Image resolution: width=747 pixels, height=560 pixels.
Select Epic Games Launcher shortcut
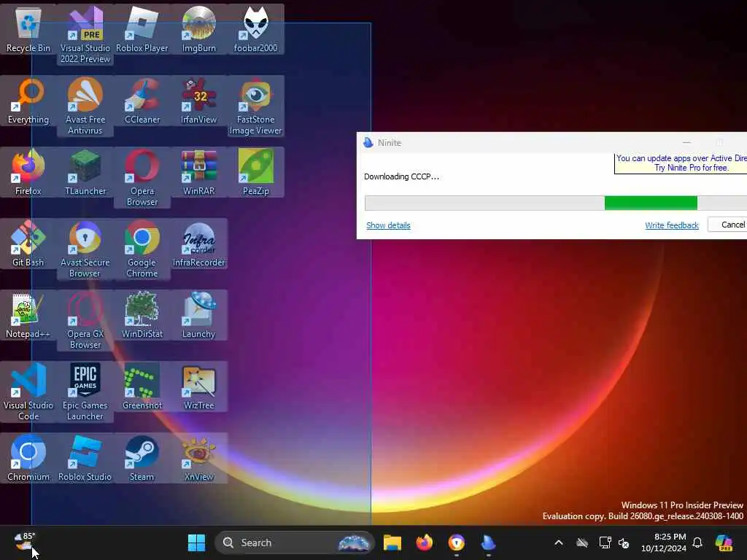click(85, 392)
